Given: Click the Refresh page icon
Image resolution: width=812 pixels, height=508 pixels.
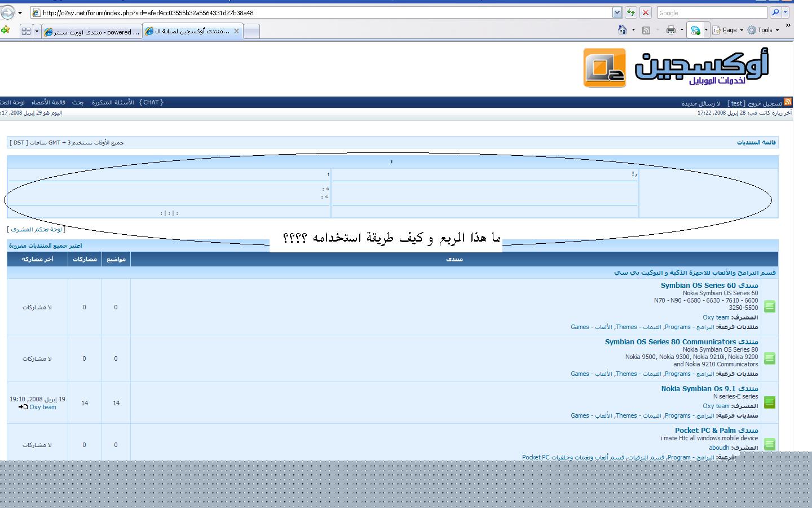Looking at the screenshot, I should [631, 12].
